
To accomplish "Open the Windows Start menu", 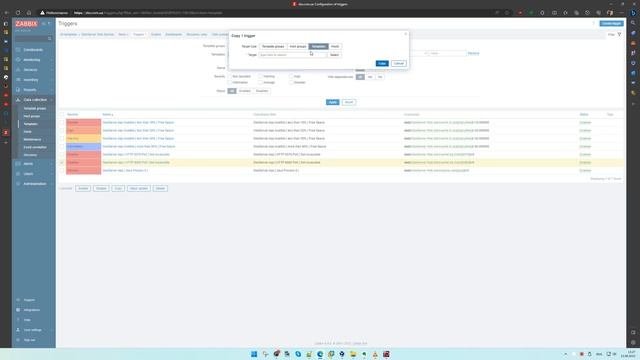I will (254, 354).
